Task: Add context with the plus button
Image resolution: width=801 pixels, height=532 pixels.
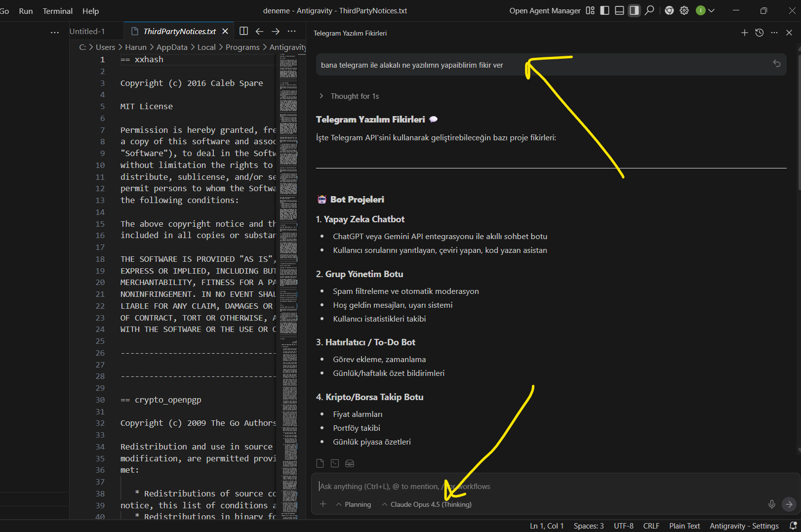Action: point(323,504)
